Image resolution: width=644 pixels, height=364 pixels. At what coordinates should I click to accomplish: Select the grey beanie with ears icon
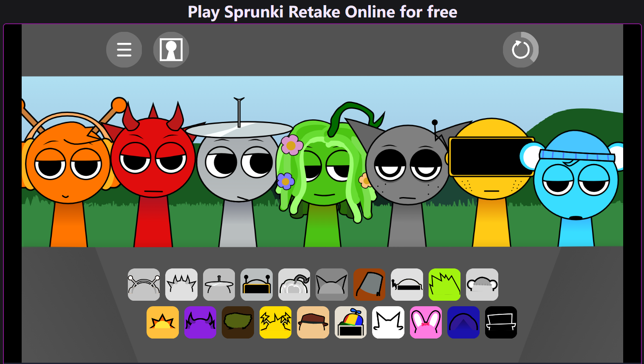482,285
